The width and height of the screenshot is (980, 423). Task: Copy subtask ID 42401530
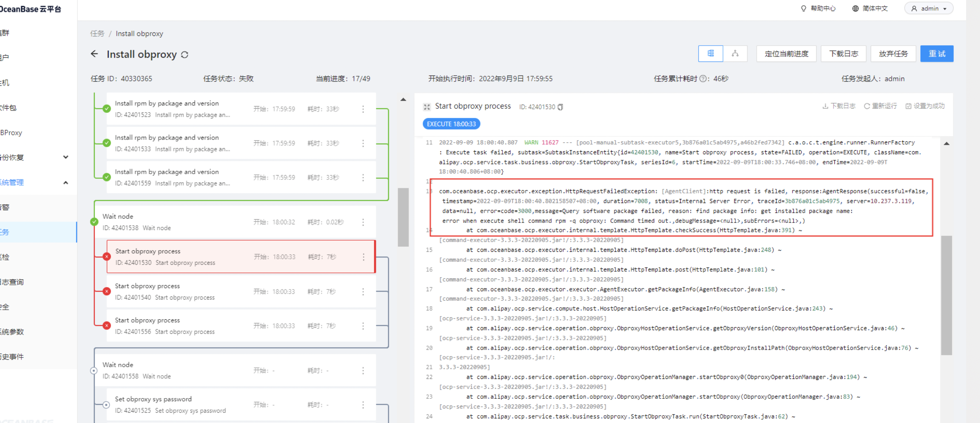[561, 107]
